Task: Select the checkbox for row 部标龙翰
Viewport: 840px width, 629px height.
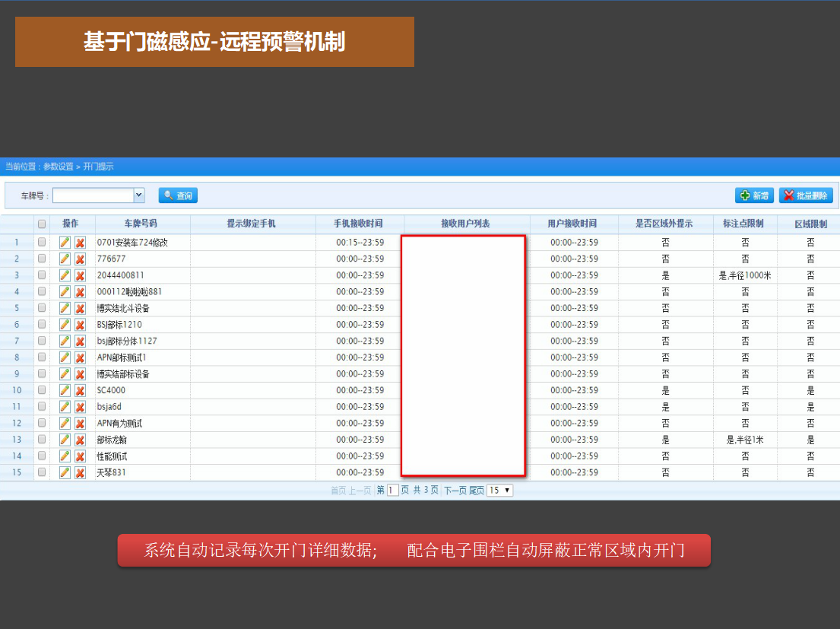Action: [x=42, y=440]
